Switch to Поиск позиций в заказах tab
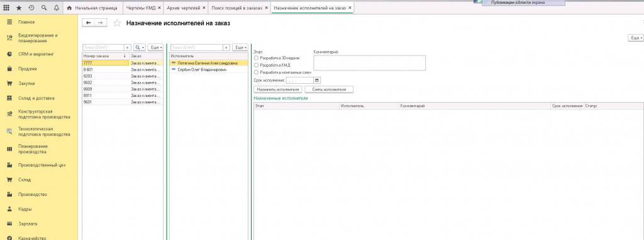 236,8
